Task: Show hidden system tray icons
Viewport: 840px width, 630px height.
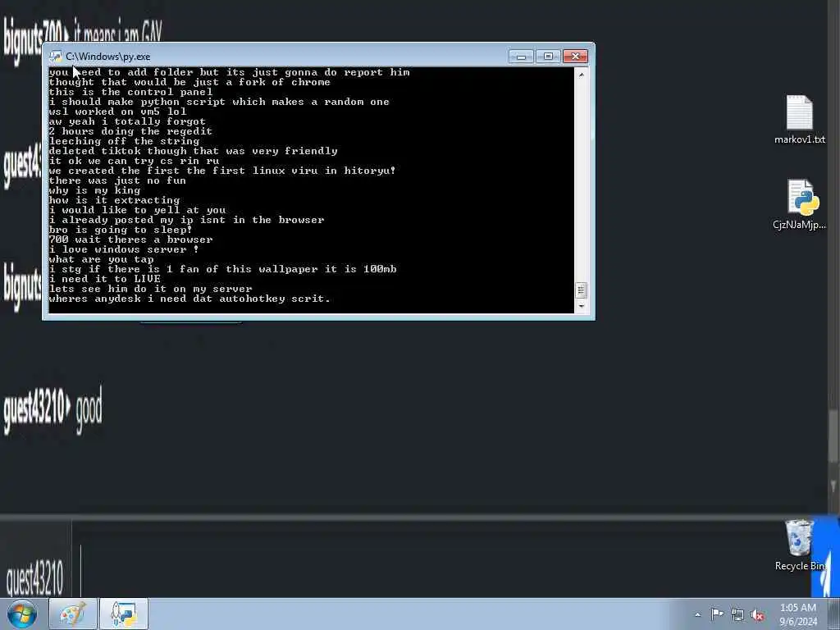Action: point(697,614)
